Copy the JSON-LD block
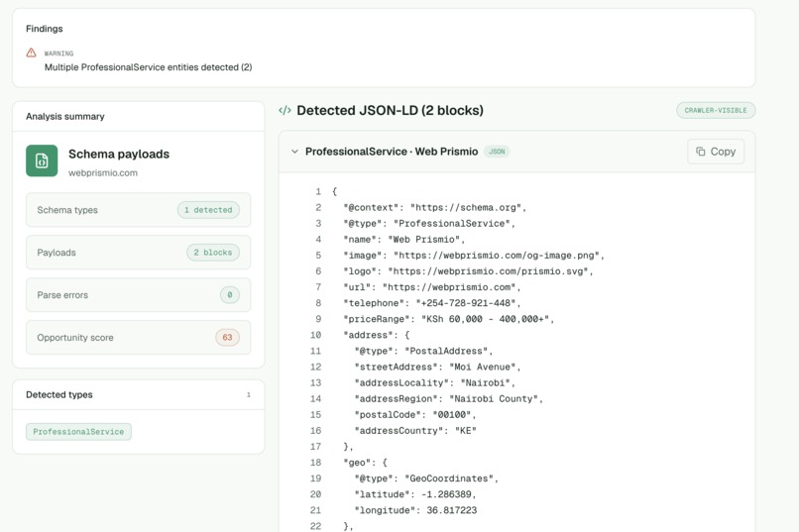799x532 pixels. tap(716, 152)
